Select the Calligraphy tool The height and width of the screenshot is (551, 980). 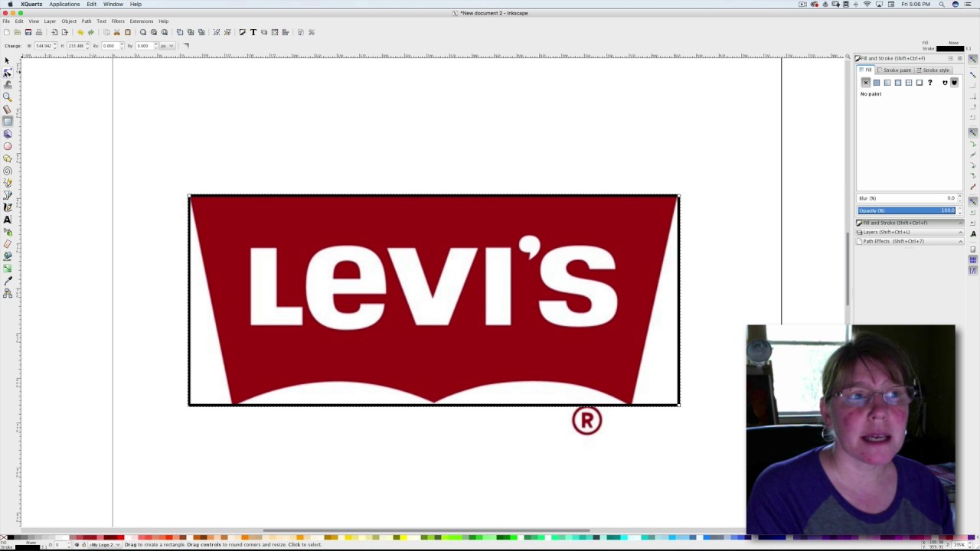[x=8, y=207]
